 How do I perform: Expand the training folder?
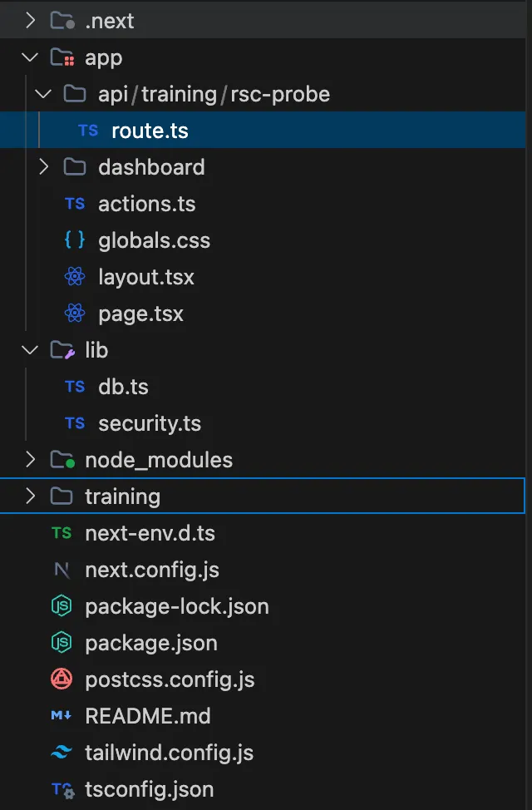coord(30,496)
